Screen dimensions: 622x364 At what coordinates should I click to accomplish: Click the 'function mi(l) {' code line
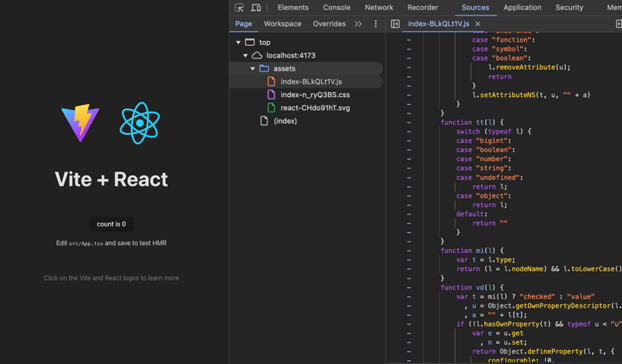pyautogui.click(x=472, y=251)
